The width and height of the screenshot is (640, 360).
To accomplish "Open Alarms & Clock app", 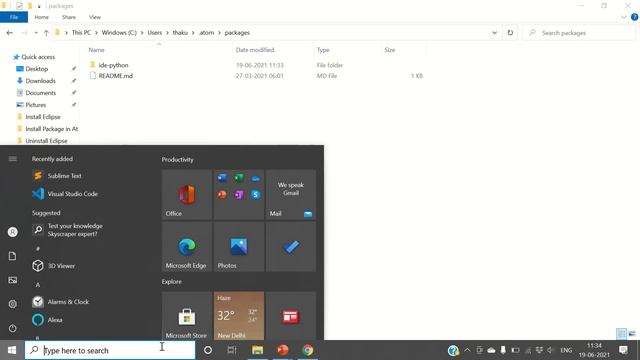I will pyautogui.click(x=60, y=302).
